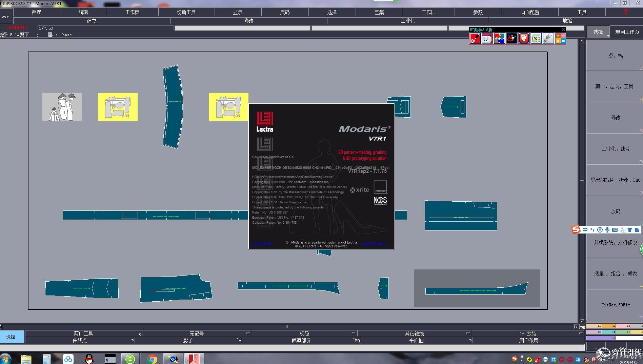The image size is (643, 364).
Task: Close the ET助手3.2版 floating toolbar
Action: click(563, 29)
